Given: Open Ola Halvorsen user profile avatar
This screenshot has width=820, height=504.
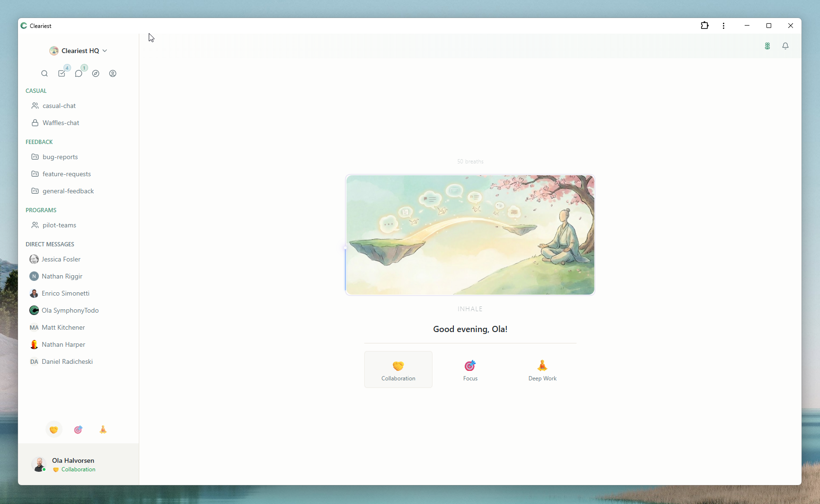Looking at the screenshot, I should pos(39,464).
